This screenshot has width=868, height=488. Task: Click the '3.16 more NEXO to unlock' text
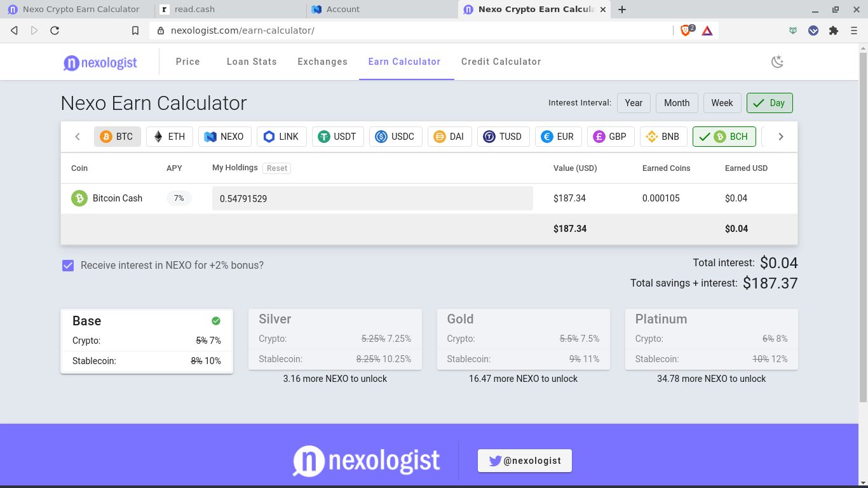coord(335,379)
